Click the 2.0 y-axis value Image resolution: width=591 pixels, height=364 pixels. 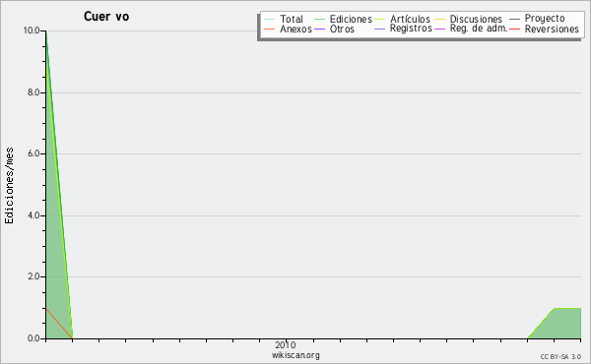33,276
